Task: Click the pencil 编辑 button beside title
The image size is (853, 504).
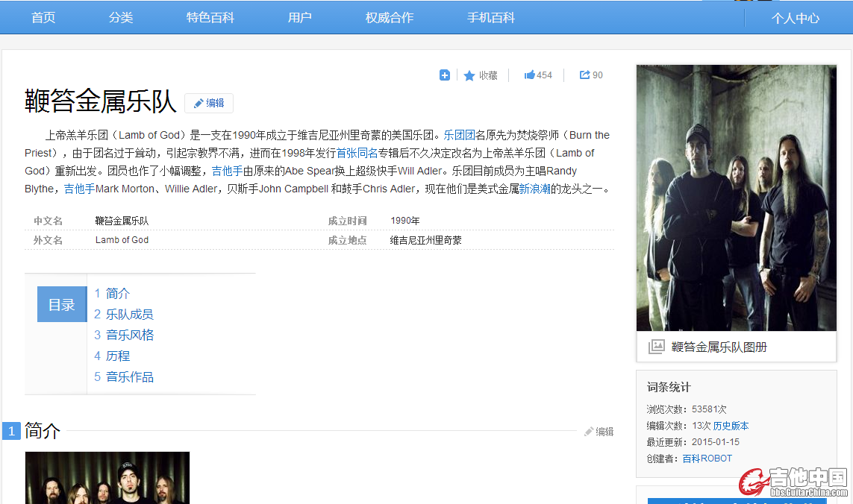Action: pyautogui.click(x=209, y=103)
